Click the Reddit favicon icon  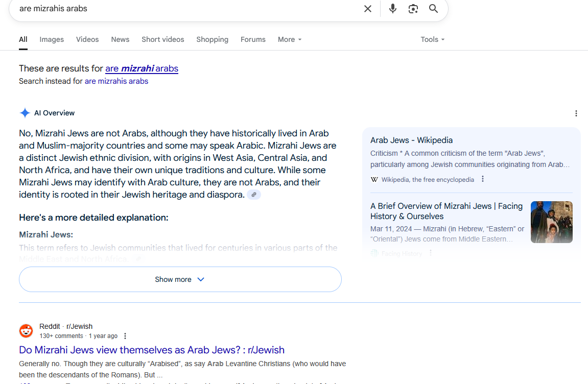[x=26, y=331]
